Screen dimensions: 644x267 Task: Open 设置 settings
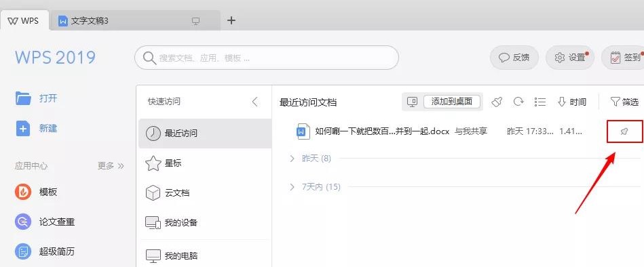click(570, 58)
